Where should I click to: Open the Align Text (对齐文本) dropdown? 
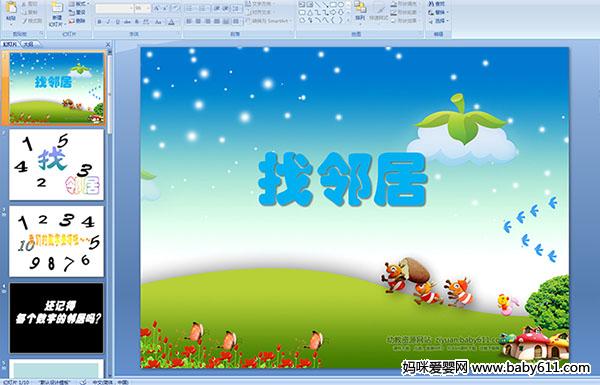[x=261, y=12]
